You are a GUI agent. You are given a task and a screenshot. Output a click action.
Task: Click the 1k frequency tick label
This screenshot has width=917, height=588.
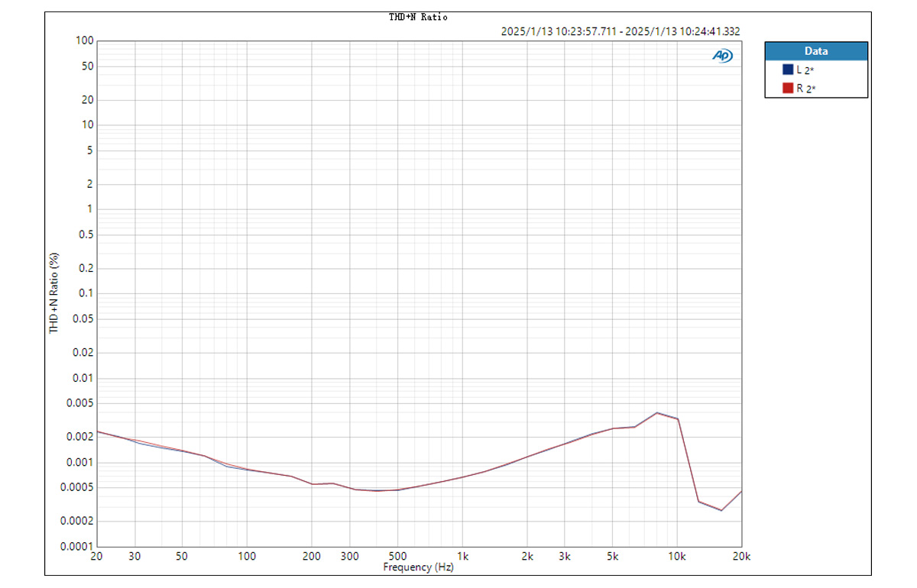(462, 557)
